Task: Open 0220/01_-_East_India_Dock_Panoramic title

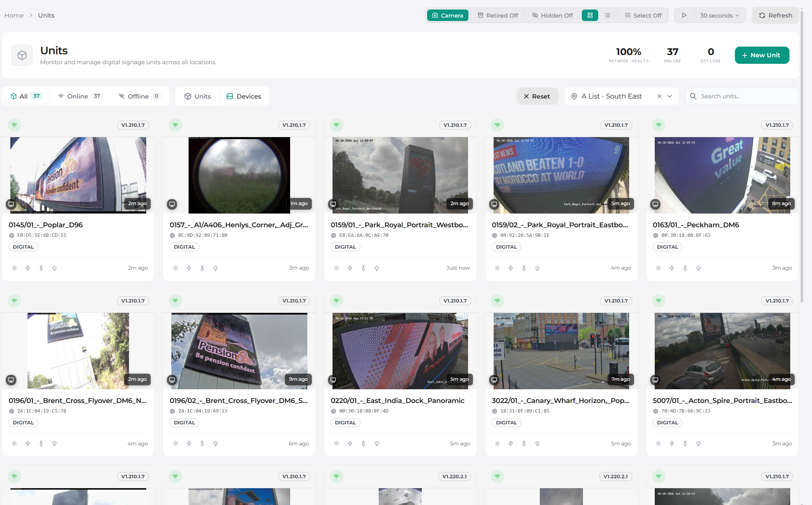Action: 397,400
